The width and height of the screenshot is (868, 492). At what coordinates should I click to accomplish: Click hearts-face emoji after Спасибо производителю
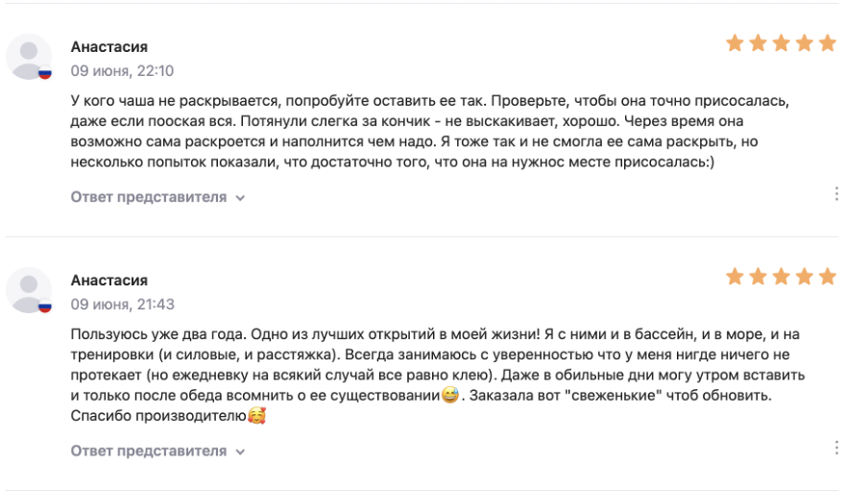pyautogui.click(x=257, y=415)
